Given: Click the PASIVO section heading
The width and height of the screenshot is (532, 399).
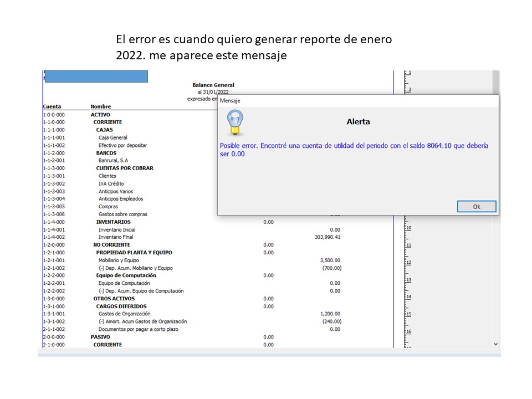Looking at the screenshot, I should click(100, 336).
